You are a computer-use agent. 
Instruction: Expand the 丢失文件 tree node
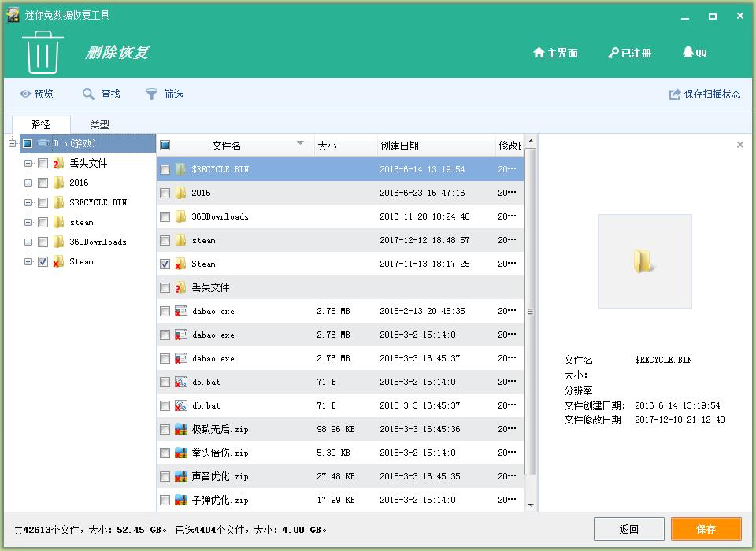point(28,163)
